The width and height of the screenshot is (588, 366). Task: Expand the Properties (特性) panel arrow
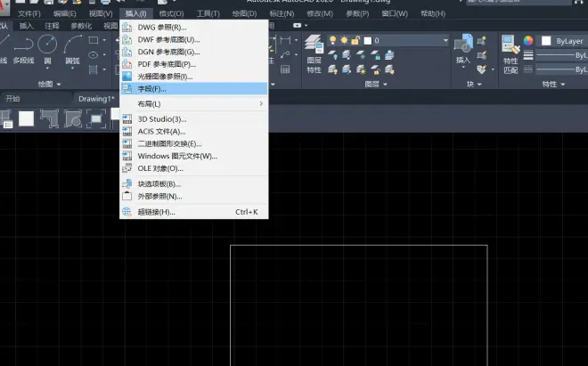[x=563, y=85]
